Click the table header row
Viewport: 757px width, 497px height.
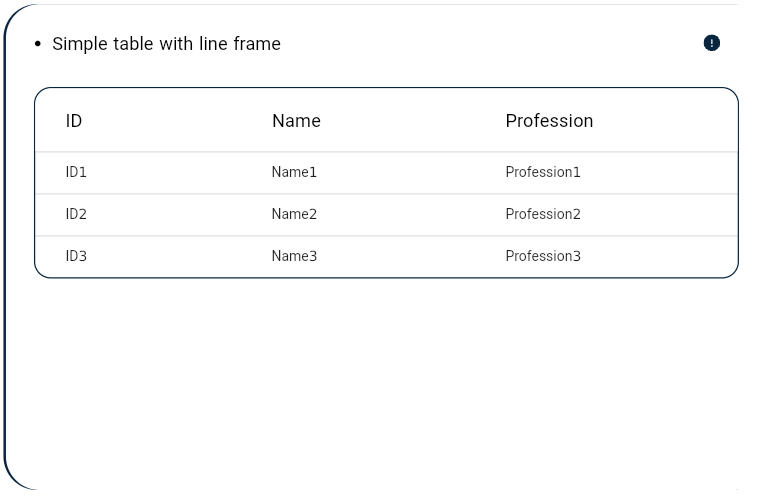[386, 120]
